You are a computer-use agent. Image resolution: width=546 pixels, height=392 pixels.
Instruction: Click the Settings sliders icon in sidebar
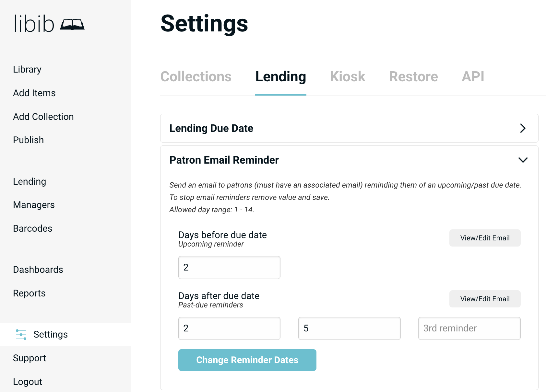(21, 334)
